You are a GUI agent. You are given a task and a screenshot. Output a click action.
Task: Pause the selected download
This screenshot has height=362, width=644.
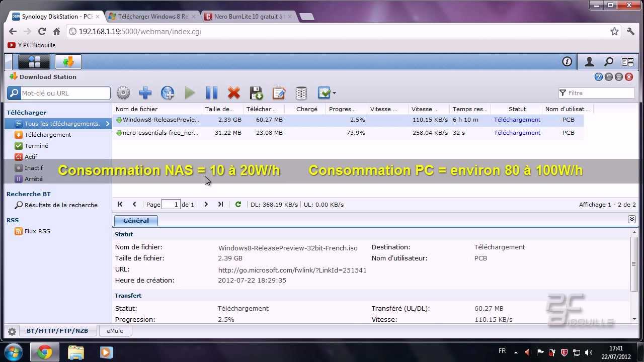pyautogui.click(x=212, y=93)
